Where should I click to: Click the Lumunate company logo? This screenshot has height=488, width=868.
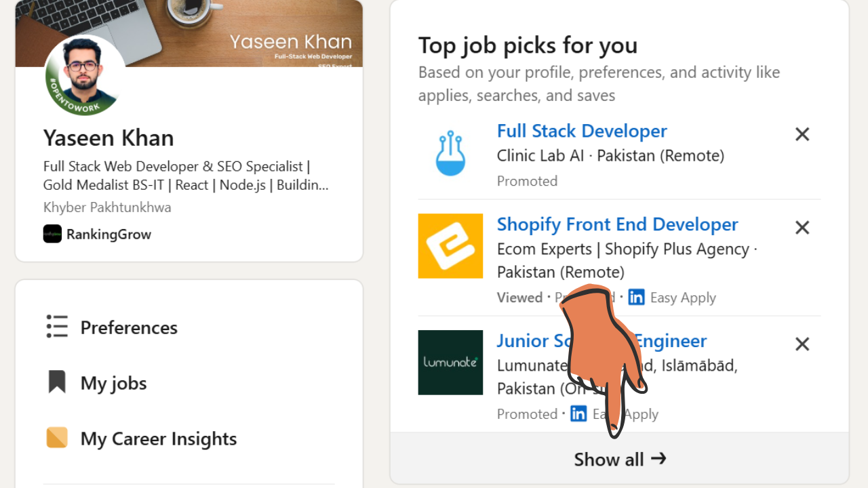(450, 362)
